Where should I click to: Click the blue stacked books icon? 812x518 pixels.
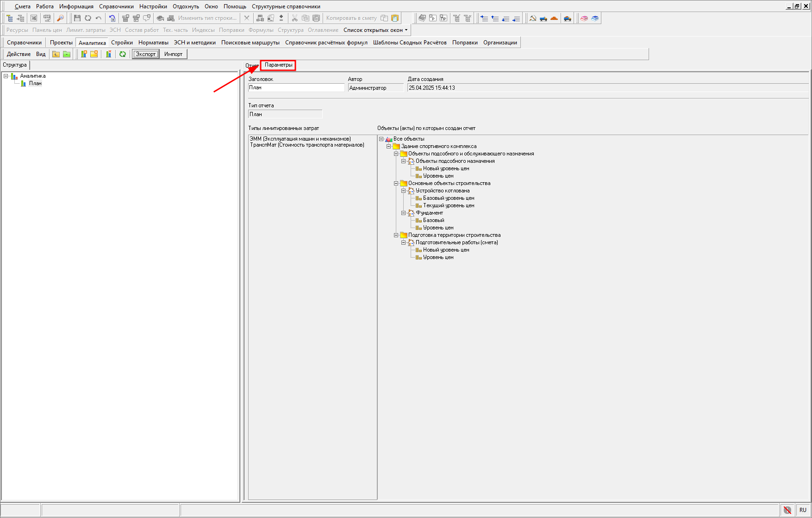click(x=595, y=18)
